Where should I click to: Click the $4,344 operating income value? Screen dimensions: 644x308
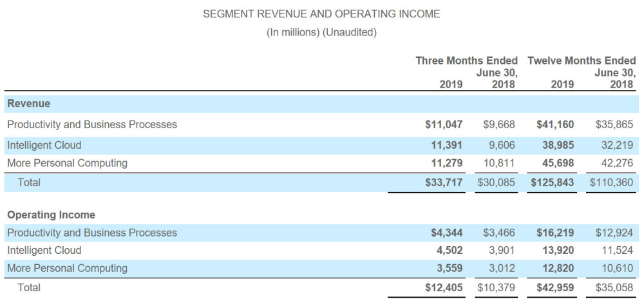coord(446,233)
